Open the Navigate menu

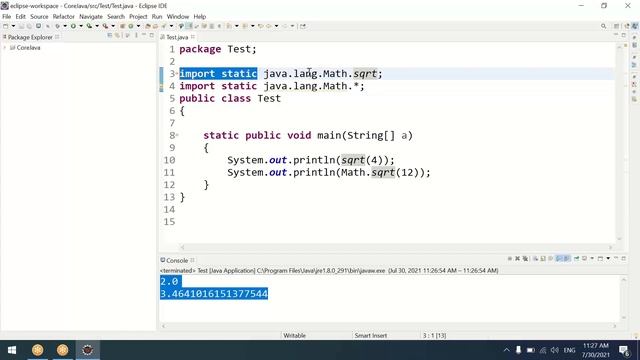(x=91, y=17)
